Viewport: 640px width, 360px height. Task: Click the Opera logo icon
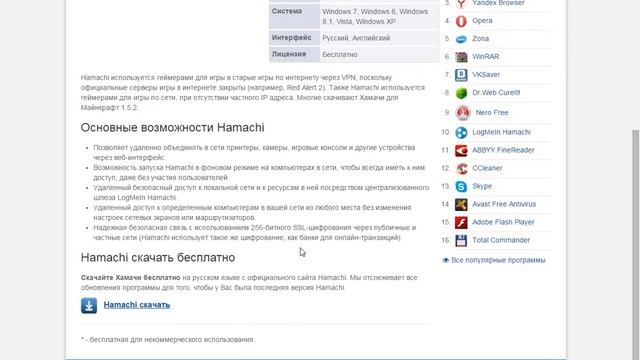pyautogui.click(x=461, y=21)
